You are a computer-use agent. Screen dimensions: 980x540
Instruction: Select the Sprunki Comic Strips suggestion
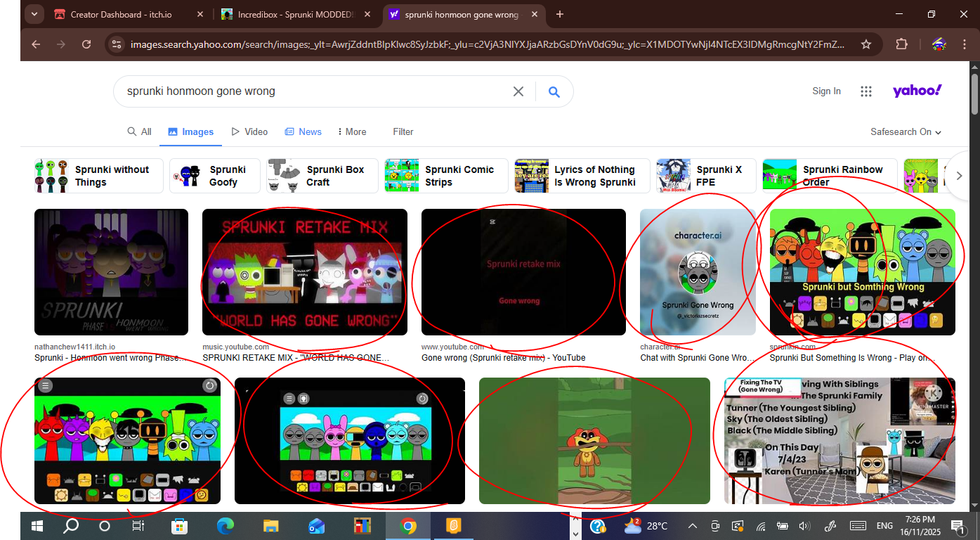tap(446, 176)
